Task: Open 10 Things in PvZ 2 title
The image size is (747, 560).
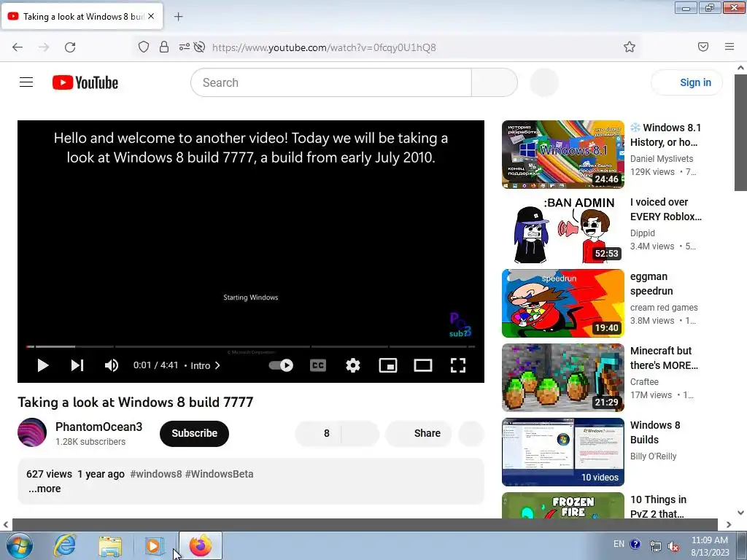Action: tap(659, 507)
